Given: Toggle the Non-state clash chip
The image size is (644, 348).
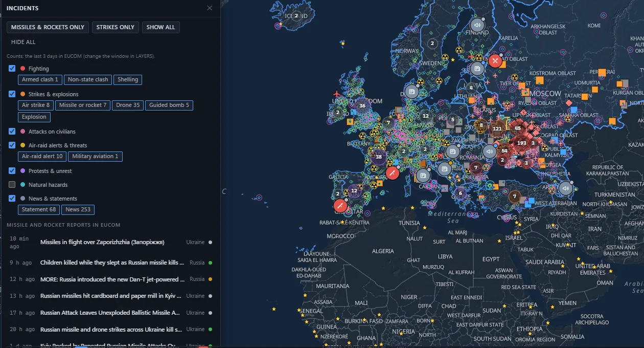Looking at the screenshot, I should (88, 79).
